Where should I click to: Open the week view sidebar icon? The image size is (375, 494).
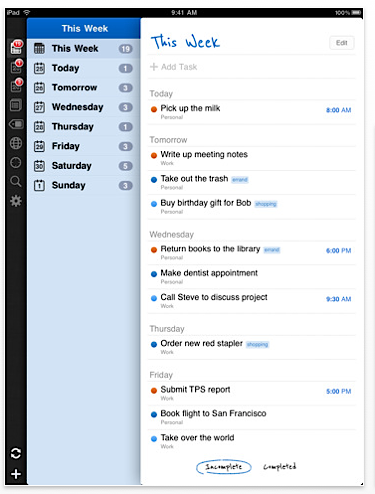(x=16, y=47)
